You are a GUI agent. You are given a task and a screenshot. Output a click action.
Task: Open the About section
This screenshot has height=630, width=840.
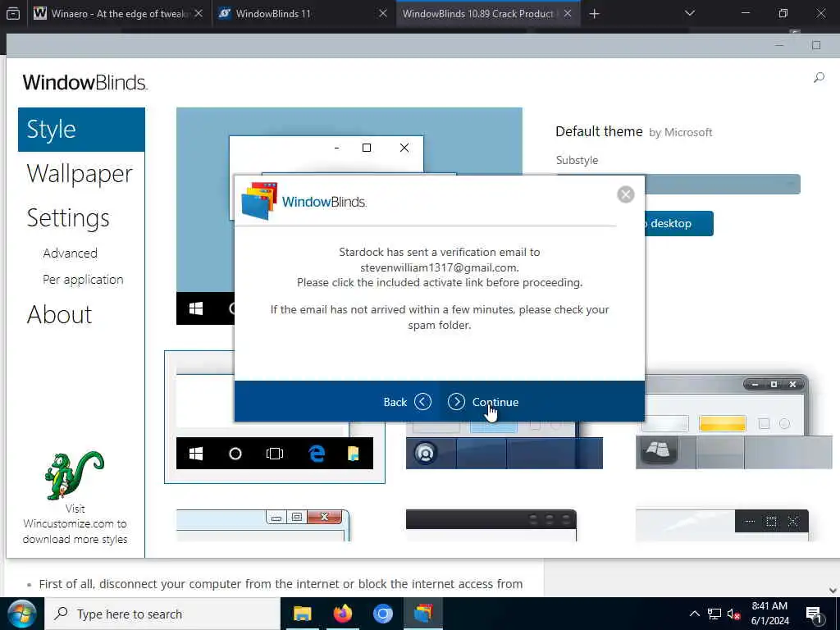59,314
